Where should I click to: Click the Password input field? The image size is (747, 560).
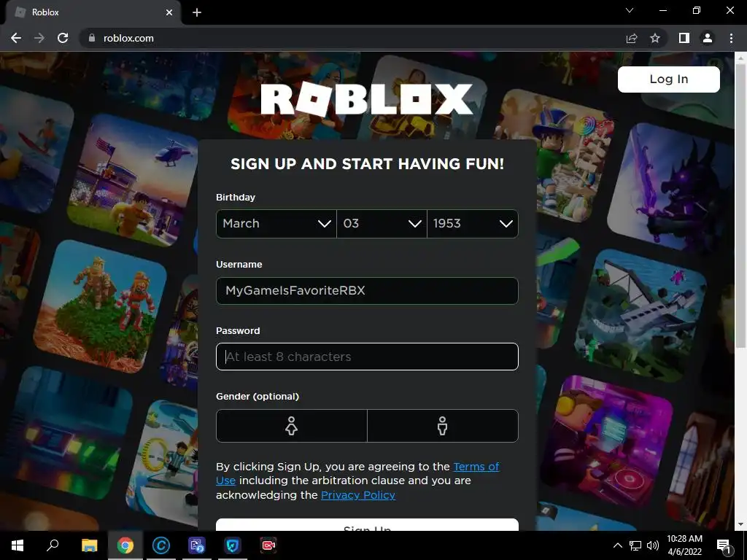367,357
